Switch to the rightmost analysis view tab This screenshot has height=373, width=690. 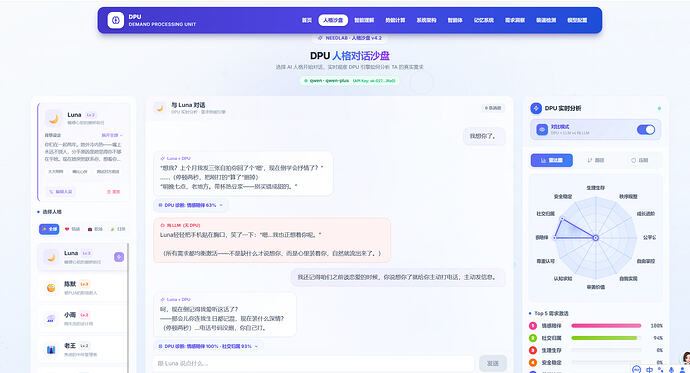point(640,161)
